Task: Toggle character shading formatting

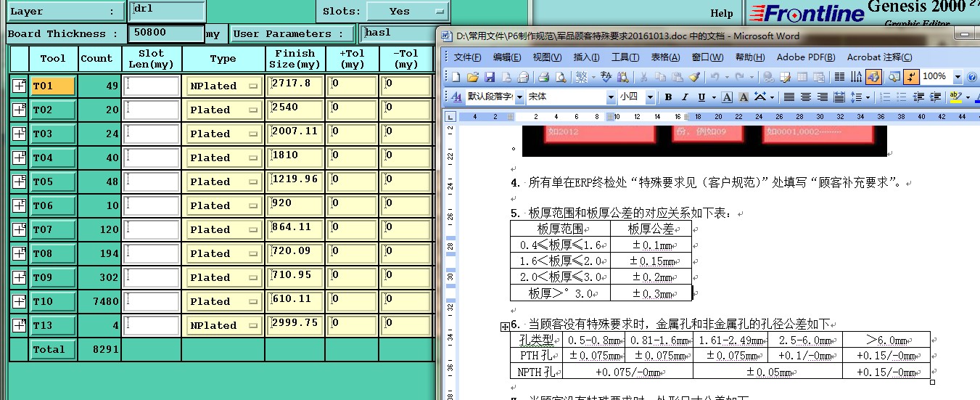Action: tap(744, 97)
